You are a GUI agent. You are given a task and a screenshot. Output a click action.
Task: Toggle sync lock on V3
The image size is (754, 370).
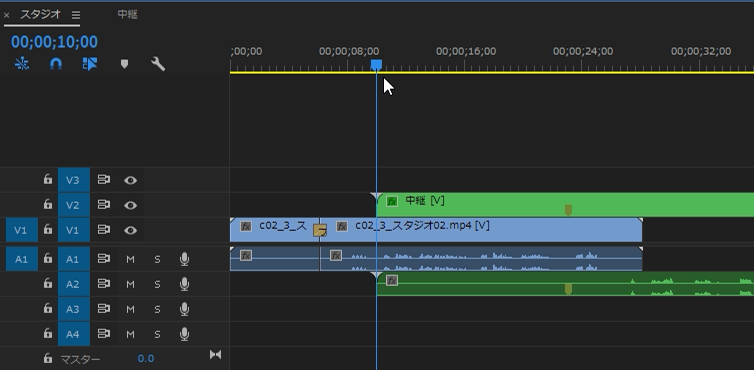click(104, 179)
